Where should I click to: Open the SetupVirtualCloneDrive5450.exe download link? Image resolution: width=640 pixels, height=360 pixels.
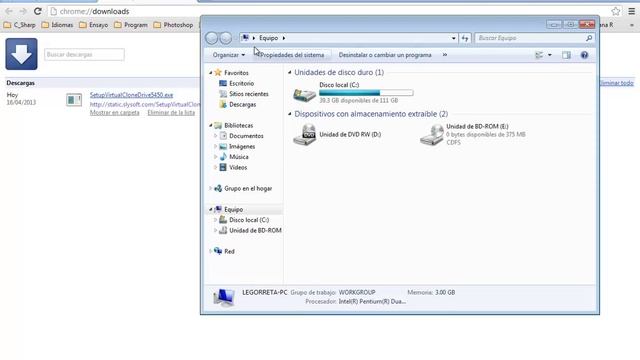(131, 95)
